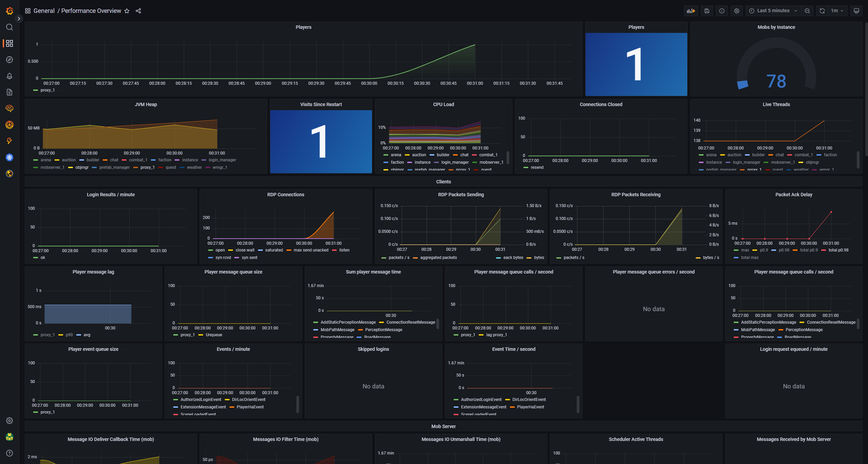
Task: Open Explore compass in the sidebar
Action: [x=9, y=60]
